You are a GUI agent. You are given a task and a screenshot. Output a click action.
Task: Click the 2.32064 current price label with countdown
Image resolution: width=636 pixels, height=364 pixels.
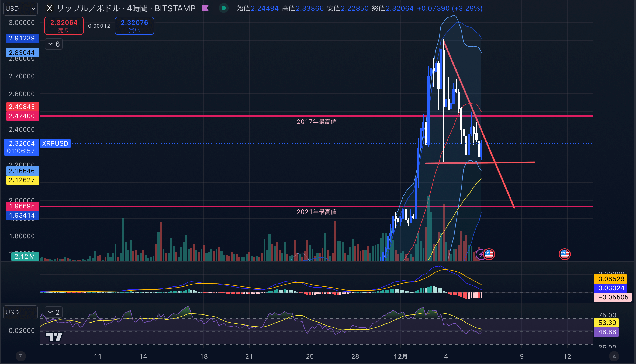22,147
